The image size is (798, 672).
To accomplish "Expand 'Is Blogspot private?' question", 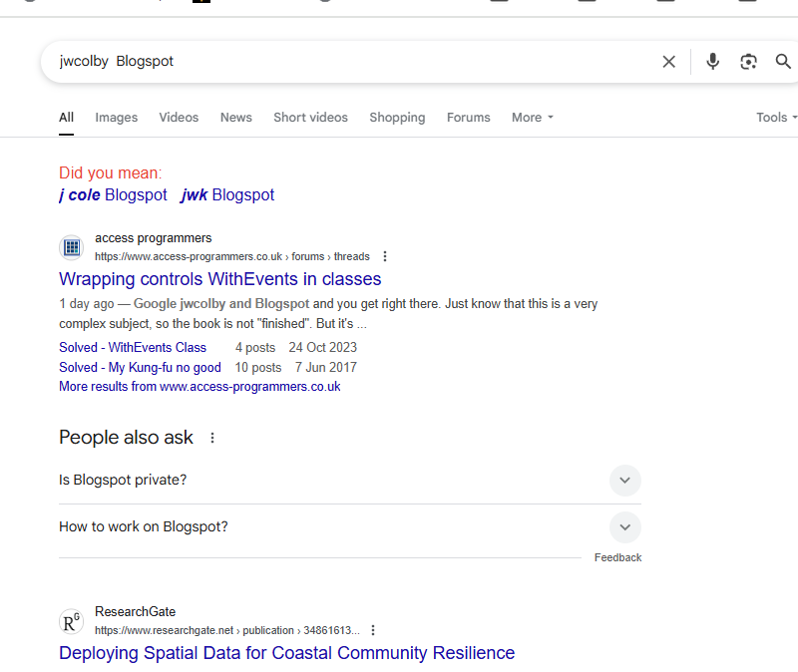I will [x=625, y=481].
